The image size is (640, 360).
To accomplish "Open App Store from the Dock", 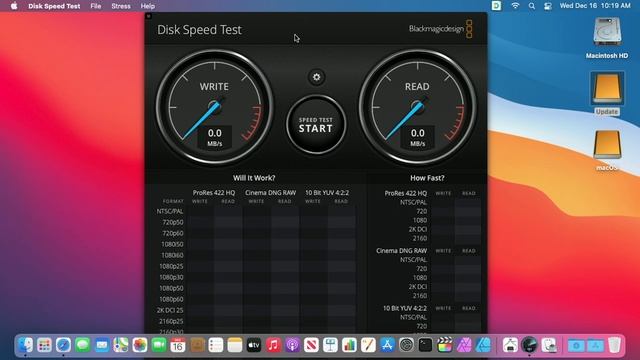I will [387, 345].
